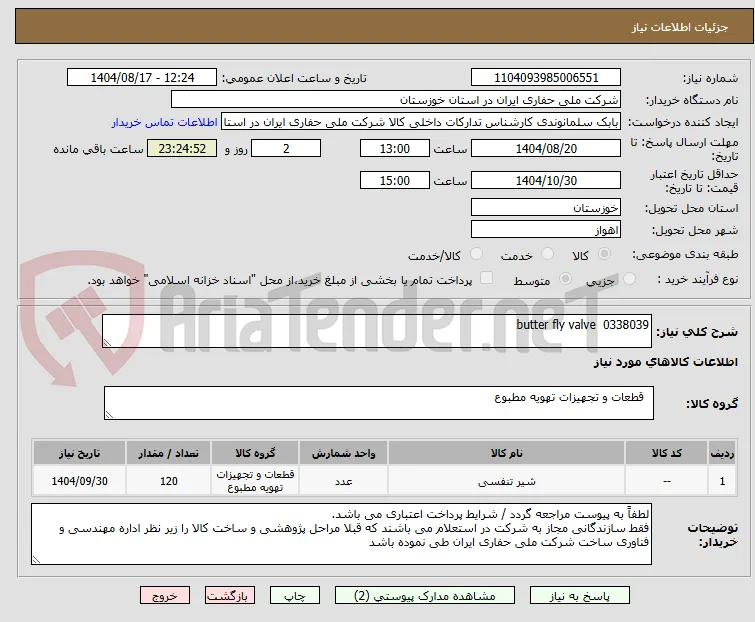Click the response deadline date 1404/08/20
Image resolution: width=755 pixels, height=622 pixels.
click(x=546, y=148)
